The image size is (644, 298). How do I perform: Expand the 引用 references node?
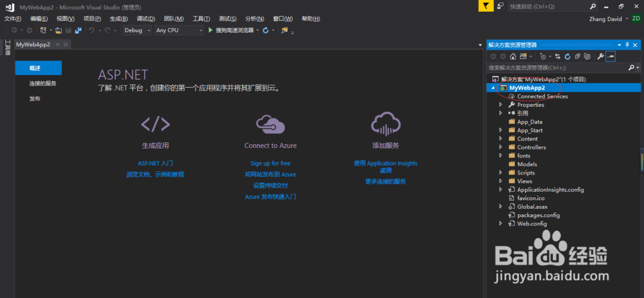(500, 113)
